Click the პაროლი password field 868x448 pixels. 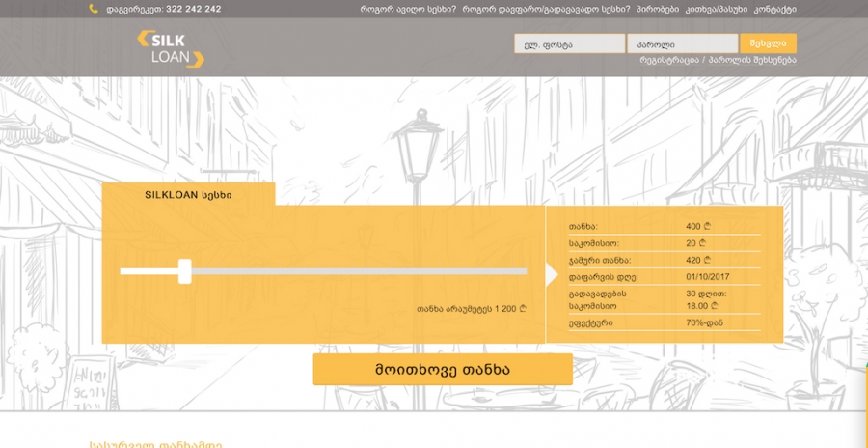pos(683,43)
